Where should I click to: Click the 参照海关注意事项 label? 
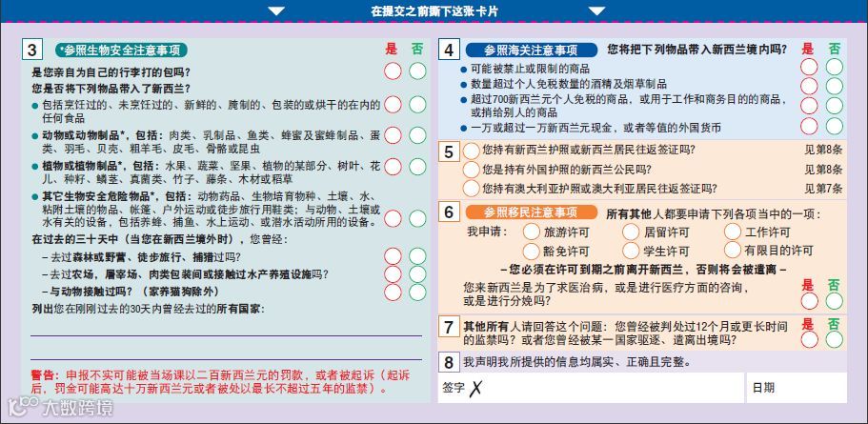[532, 50]
